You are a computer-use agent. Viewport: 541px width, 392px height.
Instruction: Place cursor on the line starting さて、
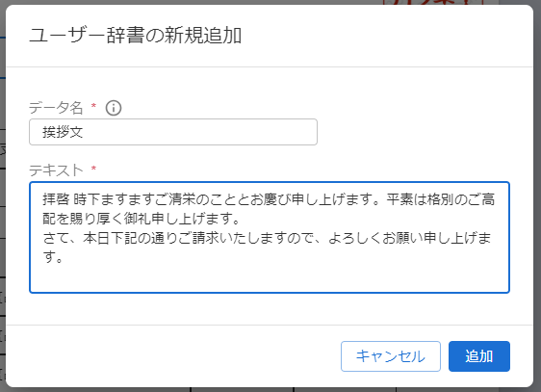coord(267,238)
